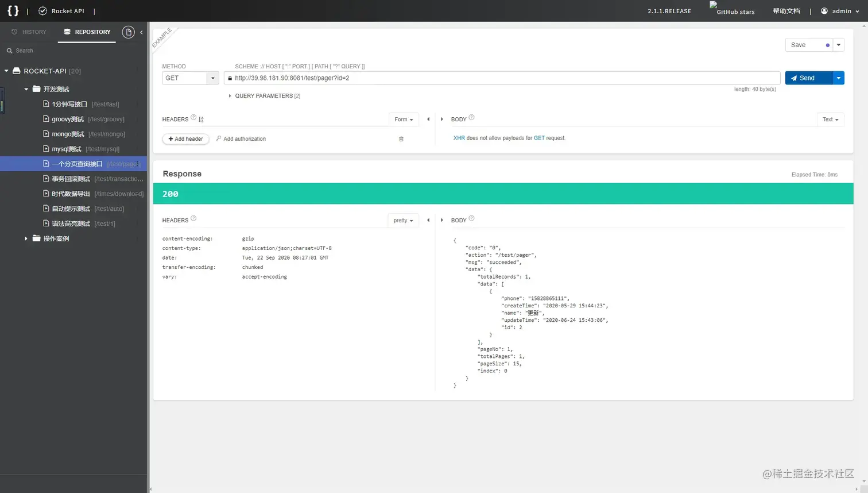Screen dimensions: 868x493
Task: Click Add authorization
Action: [x=241, y=139]
